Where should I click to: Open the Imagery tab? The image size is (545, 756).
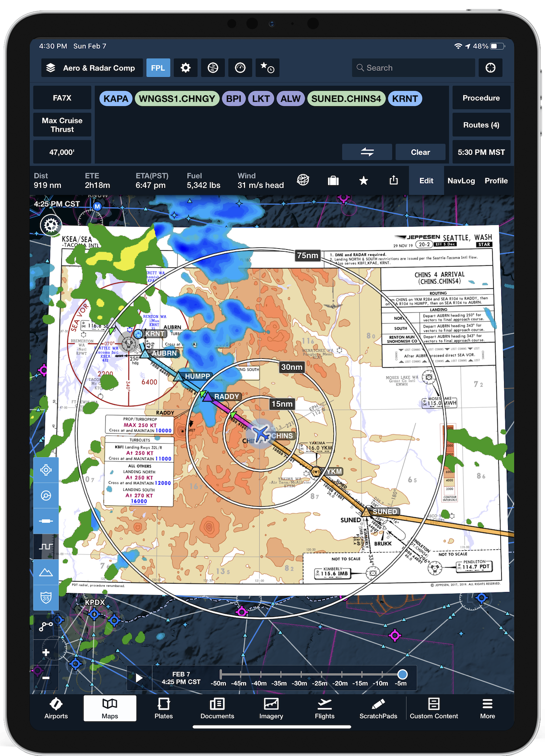(x=271, y=708)
